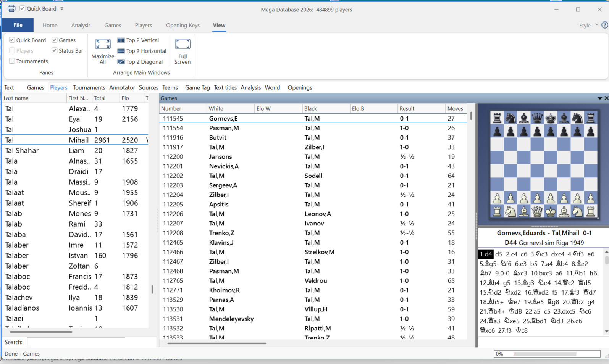Viewport: 609px width, 364px height.
Task: Click the Top 2 Horizontal layout icon
Action: [x=121, y=51]
